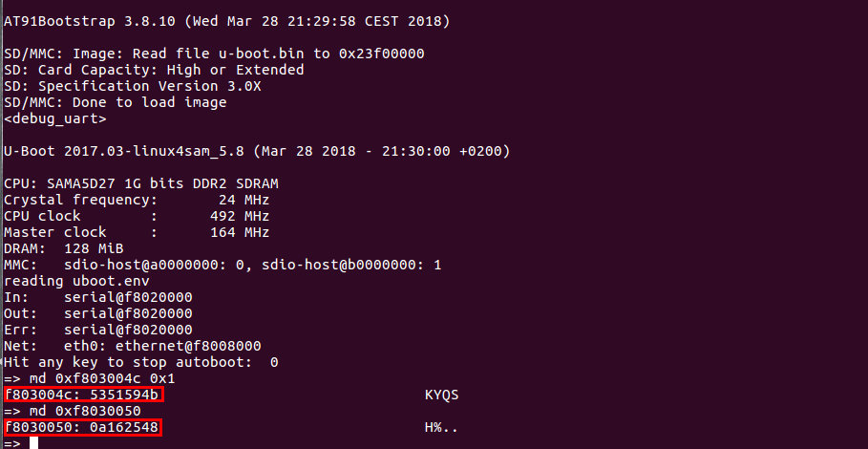Click the DRAM: 128 MiB line
868x449 pixels.
[x=64, y=248]
